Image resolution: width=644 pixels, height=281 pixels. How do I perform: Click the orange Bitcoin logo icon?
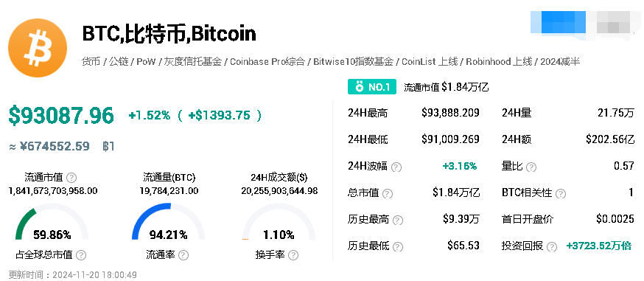[38, 48]
